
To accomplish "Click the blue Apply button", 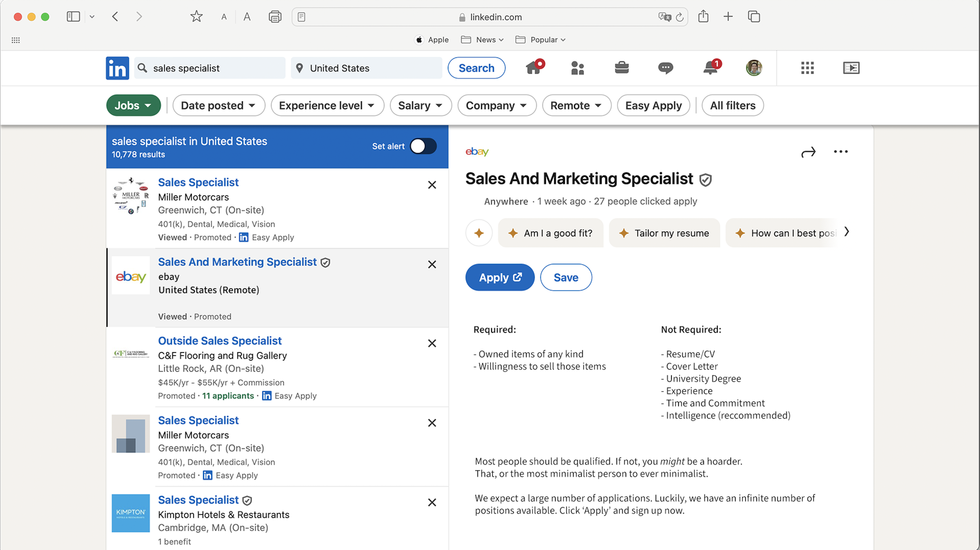I will 499,278.
